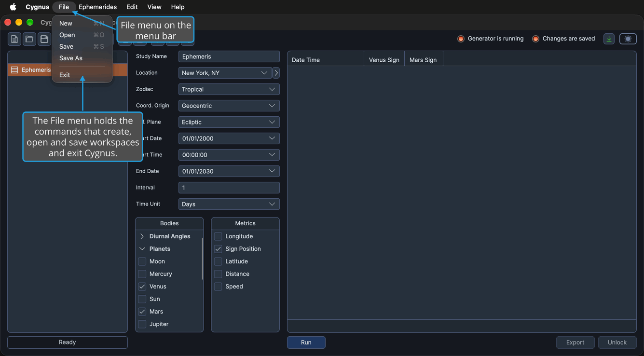Check the Sun body checkbox

point(142,299)
